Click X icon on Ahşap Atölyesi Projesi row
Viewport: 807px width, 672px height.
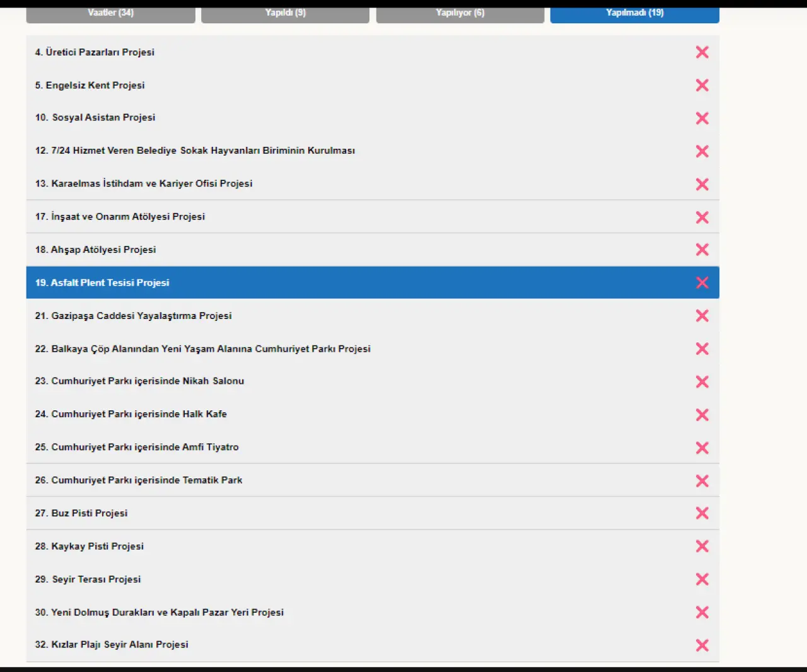tap(702, 250)
